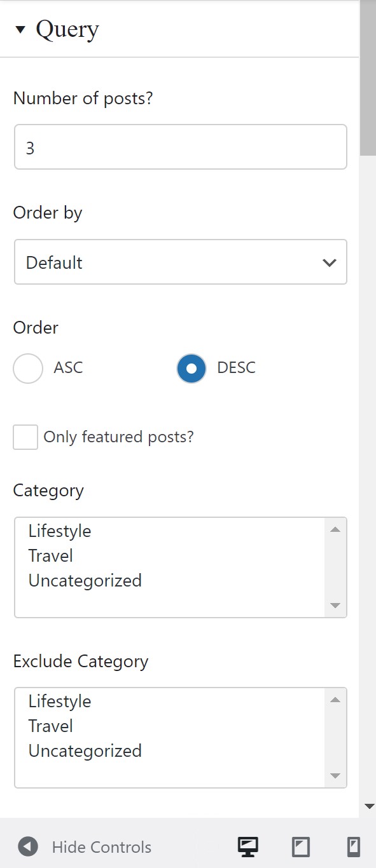
Task: Switch to mobile preview icon
Action: pyautogui.click(x=353, y=846)
